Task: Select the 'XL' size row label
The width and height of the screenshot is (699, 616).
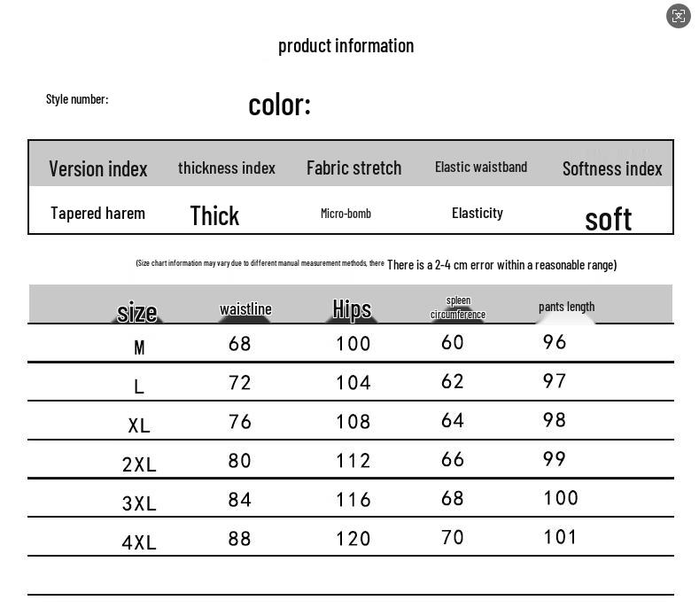Action: (139, 425)
